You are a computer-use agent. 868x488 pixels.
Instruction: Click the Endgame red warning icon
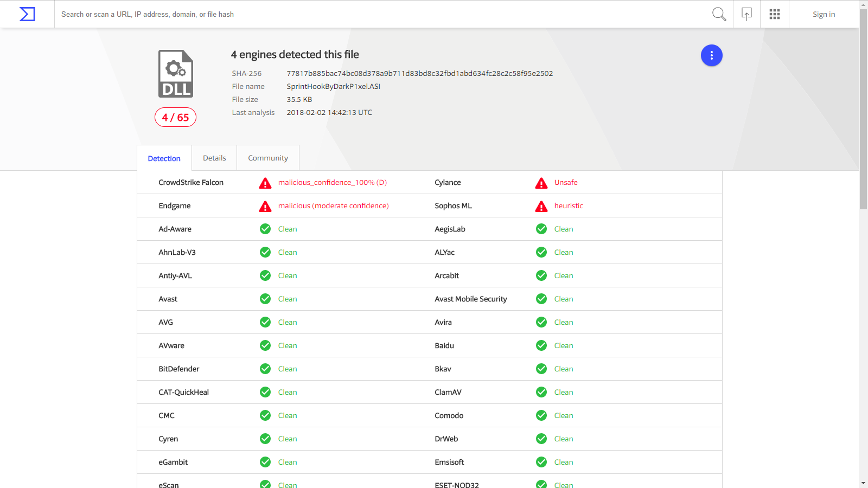tap(265, 206)
